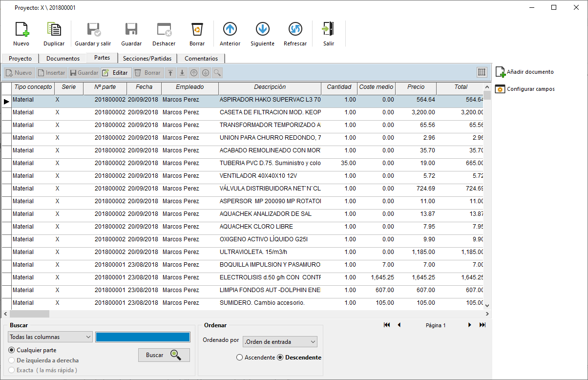Click the circled down arrow icon in the grid toolbar
This screenshot has width=588, height=380.
(206, 73)
